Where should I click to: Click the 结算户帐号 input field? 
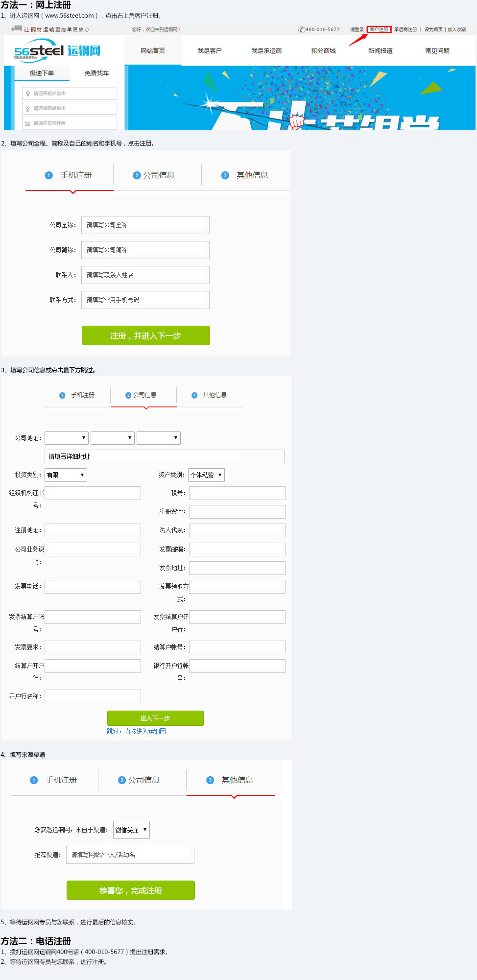pos(237,647)
